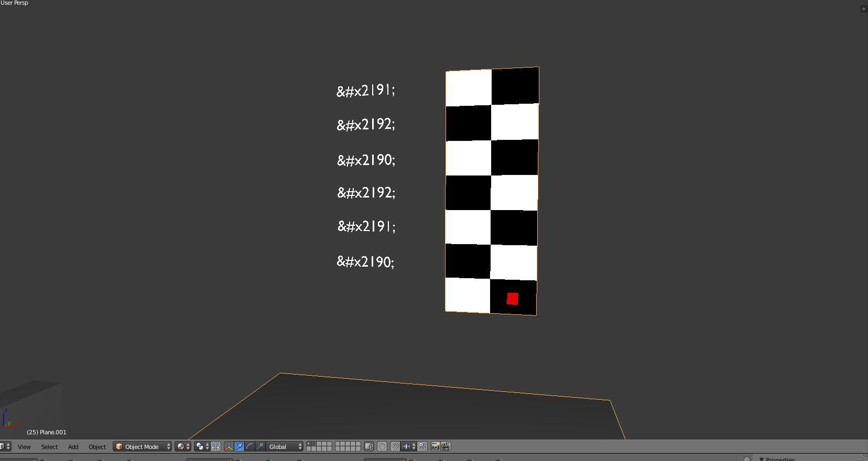Open the Object Mode dropdown
The image size is (868, 461).
point(143,446)
